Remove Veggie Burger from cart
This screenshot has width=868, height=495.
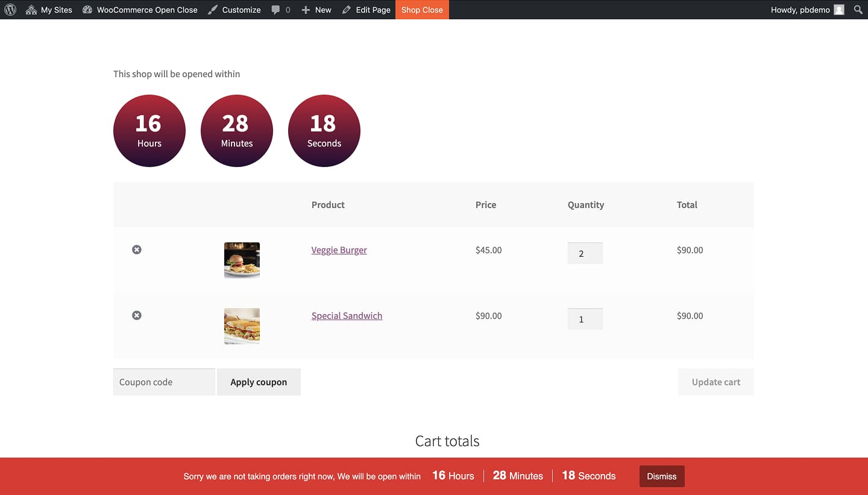(137, 250)
